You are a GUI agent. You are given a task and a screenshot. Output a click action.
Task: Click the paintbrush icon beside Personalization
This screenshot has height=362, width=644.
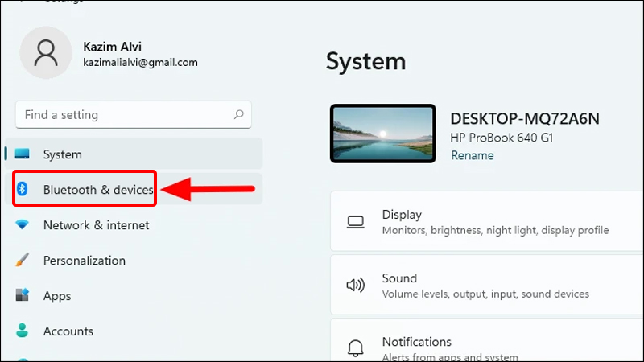click(23, 261)
